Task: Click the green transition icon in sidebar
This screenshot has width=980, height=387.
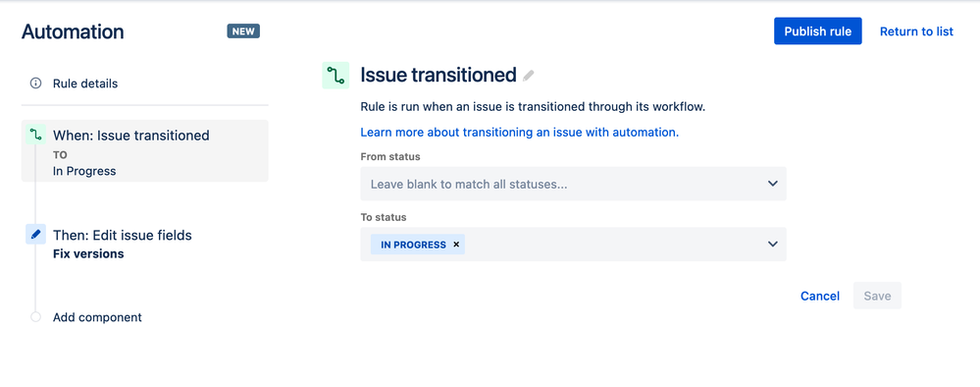Action: 36,135
